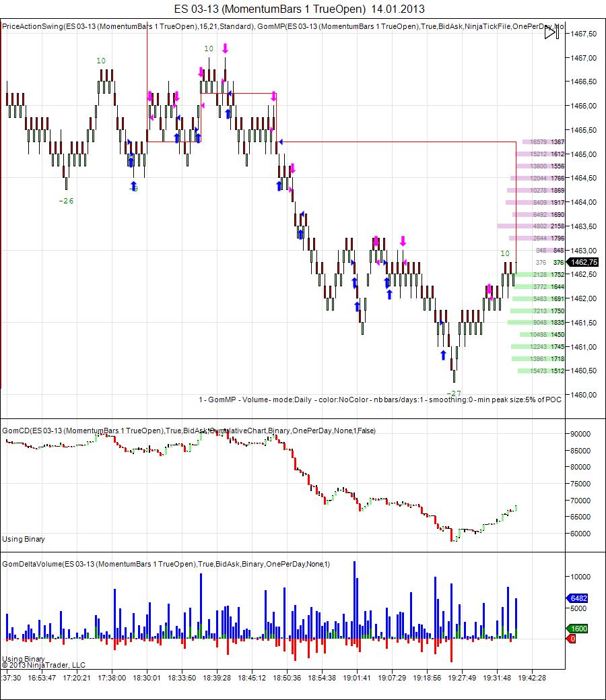Screen dimensions: 606x700
Task: Select the current price marker 1462,75
Action: tap(582, 262)
